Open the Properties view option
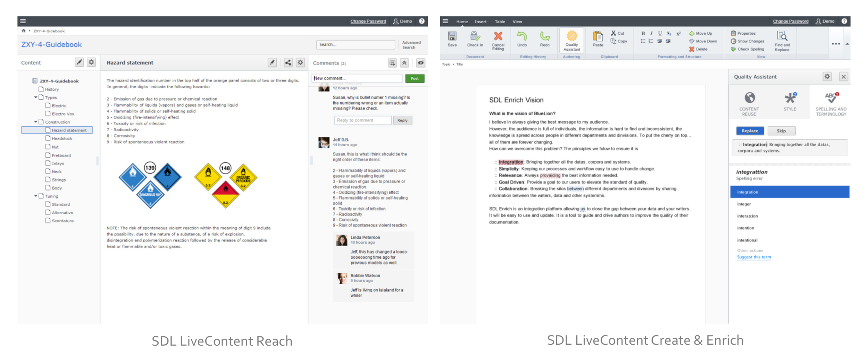The width and height of the screenshot is (868, 361). coord(743,33)
